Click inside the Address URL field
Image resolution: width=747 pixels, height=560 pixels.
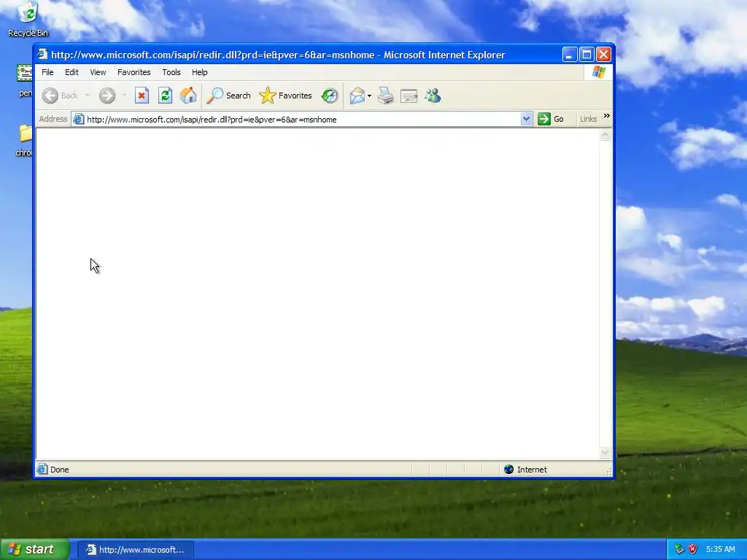tap(303, 120)
